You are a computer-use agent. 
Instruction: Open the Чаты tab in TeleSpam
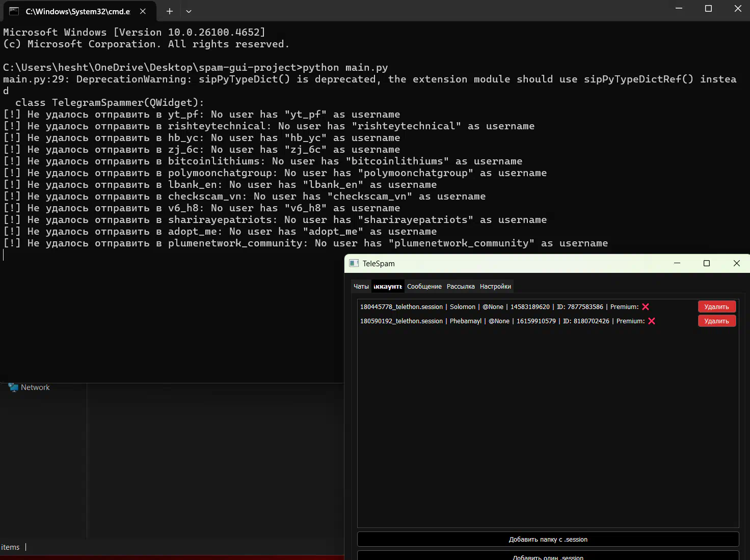click(x=361, y=287)
